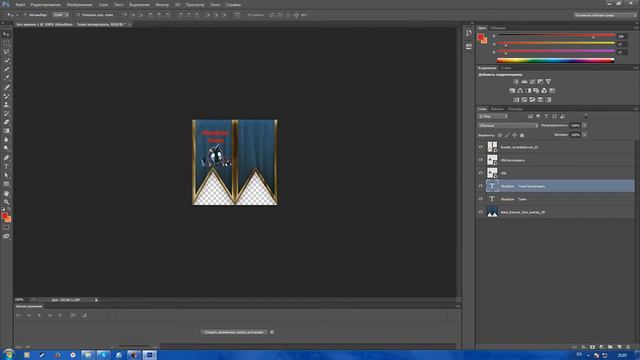Add a Threshold adjustment

tap(532, 100)
